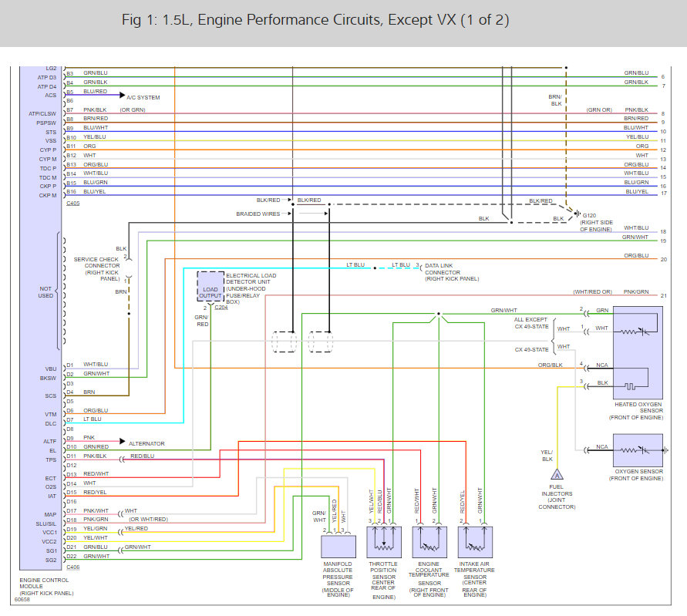Viewport: 687px width, 616px height.
Task: Click the 'C204' connector reference
Action: [221, 308]
